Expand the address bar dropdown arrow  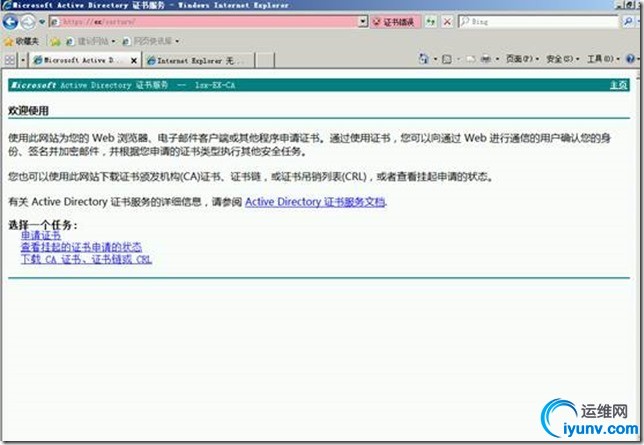pos(363,21)
